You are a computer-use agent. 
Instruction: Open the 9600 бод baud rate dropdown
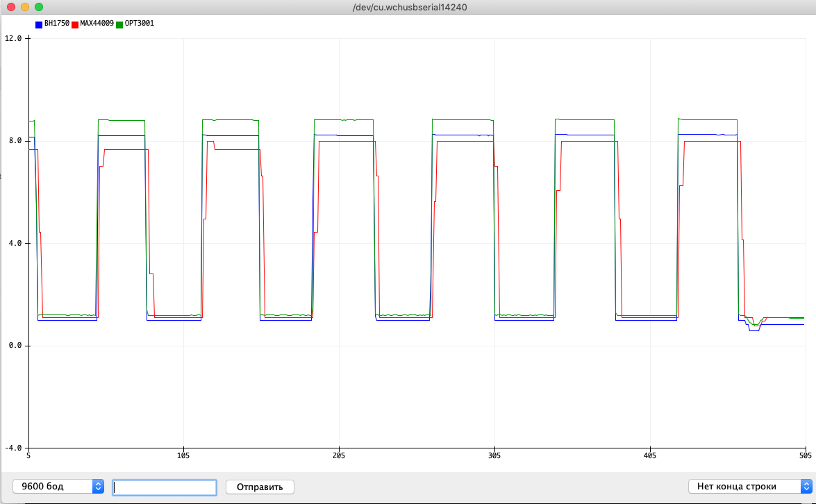click(x=58, y=487)
